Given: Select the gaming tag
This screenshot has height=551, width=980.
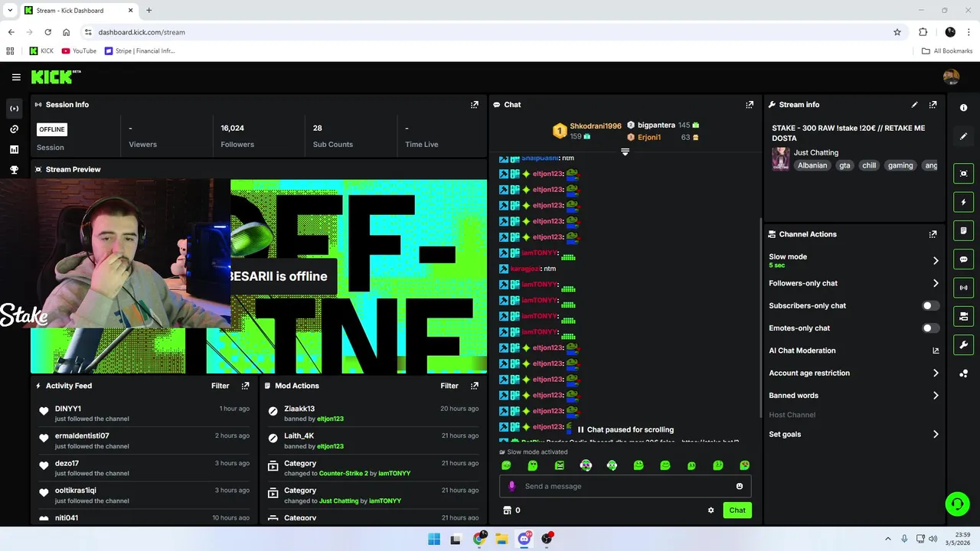Looking at the screenshot, I should pyautogui.click(x=900, y=165).
